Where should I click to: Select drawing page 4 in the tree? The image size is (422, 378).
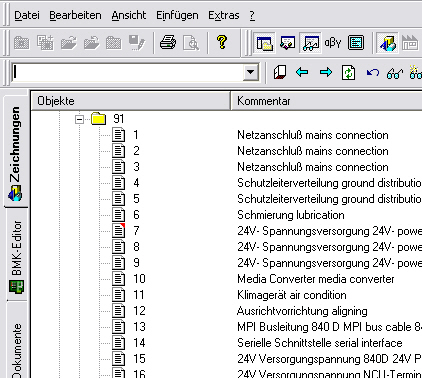point(136,183)
